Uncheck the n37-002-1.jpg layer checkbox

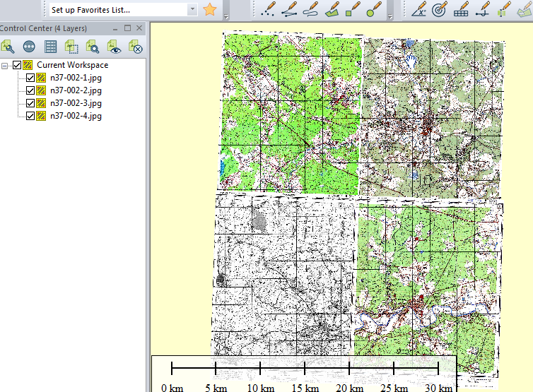(x=30, y=78)
